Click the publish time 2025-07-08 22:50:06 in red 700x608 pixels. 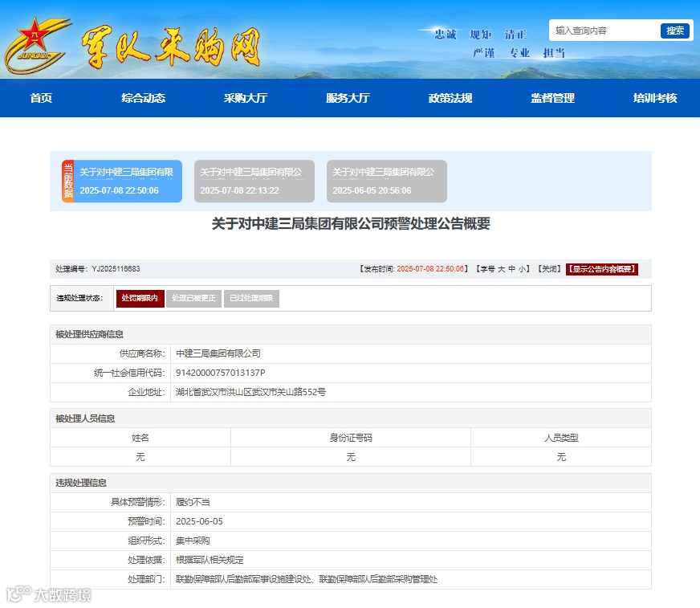pos(430,269)
